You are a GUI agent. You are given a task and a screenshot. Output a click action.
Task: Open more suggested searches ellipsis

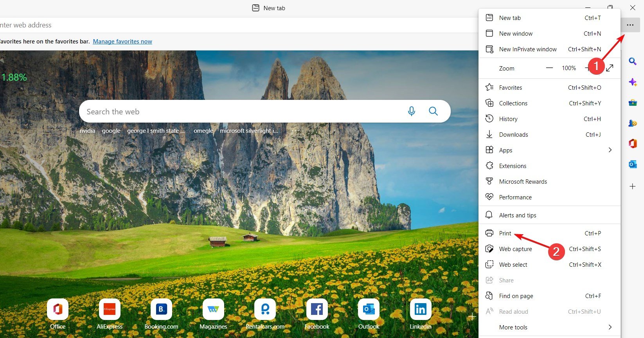pos(295,131)
